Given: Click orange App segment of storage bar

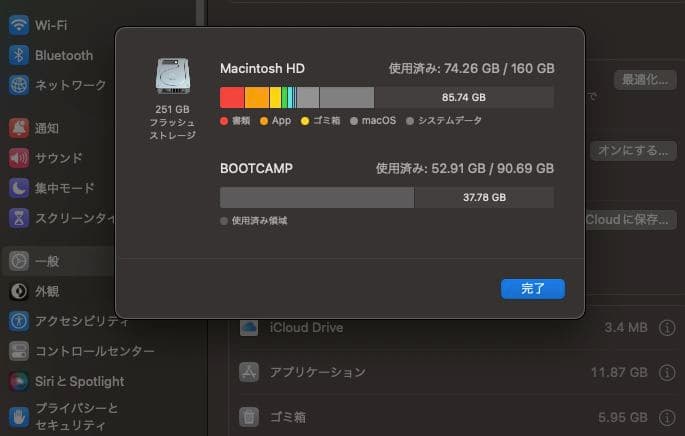Looking at the screenshot, I should coord(257,97).
